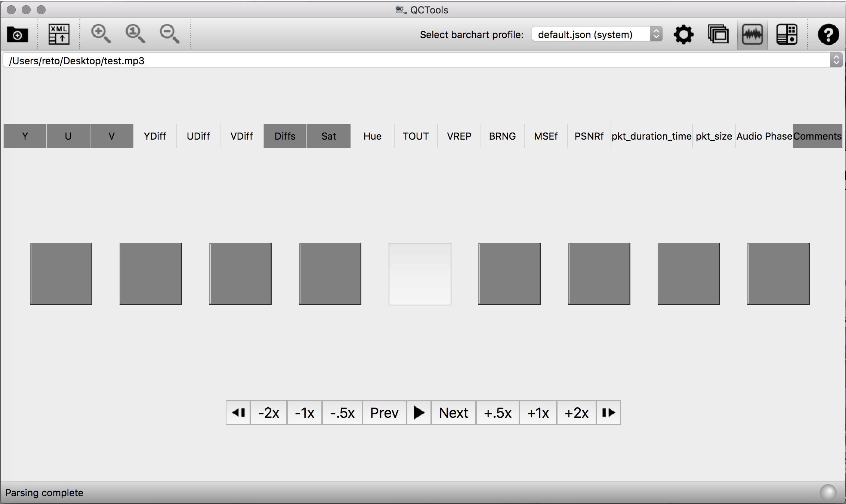Open help via the question mark icon
The image size is (846, 504).
828,35
